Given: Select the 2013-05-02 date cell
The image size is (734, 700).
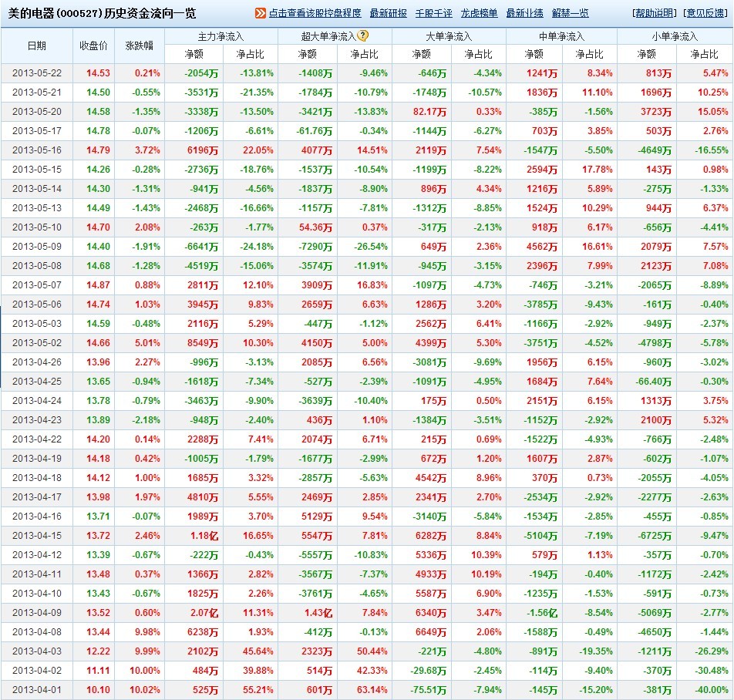Looking at the screenshot, I should point(37,342).
